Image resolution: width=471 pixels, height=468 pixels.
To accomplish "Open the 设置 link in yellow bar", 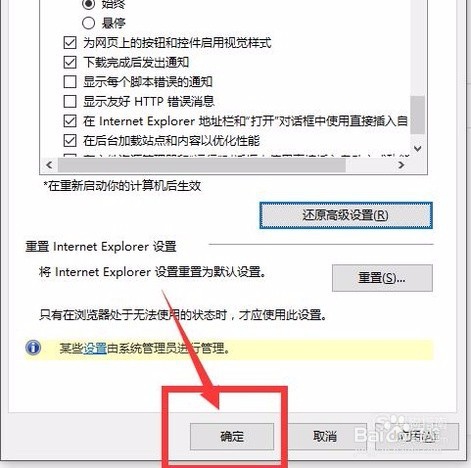I will (x=95, y=349).
